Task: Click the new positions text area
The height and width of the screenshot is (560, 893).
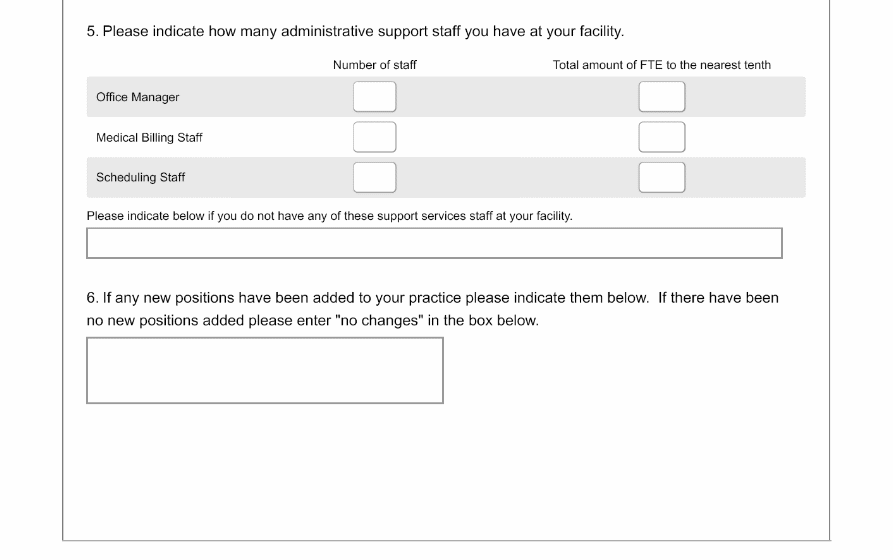Action: (265, 370)
